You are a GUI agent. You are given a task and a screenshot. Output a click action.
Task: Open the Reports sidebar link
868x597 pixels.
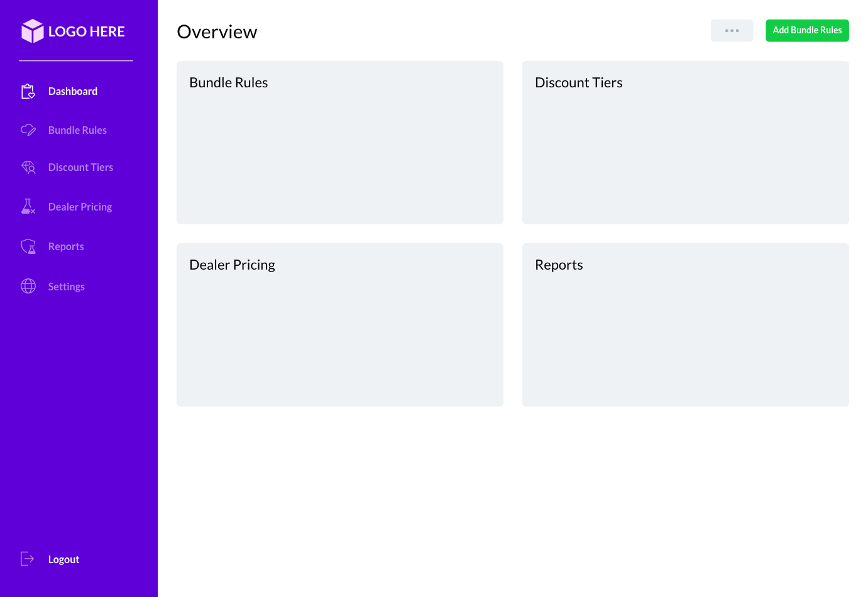tap(66, 246)
